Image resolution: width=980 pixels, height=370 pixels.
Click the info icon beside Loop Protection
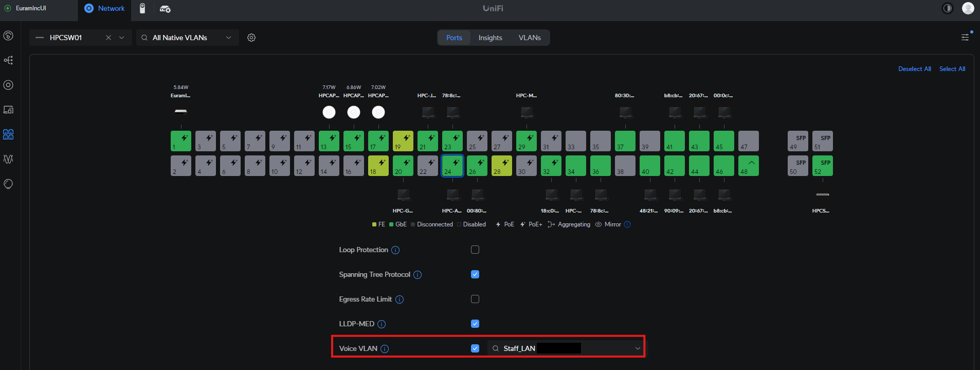point(395,250)
